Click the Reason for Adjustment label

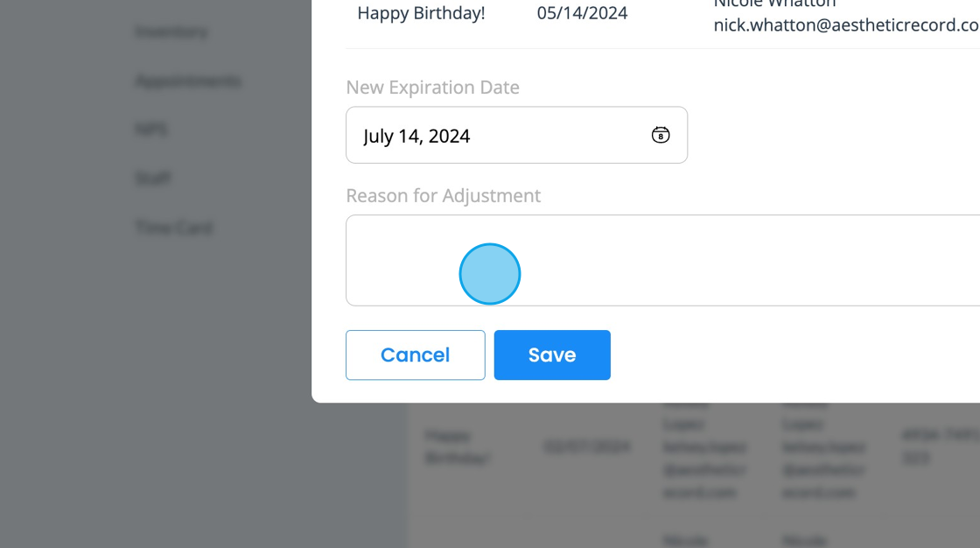443,195
